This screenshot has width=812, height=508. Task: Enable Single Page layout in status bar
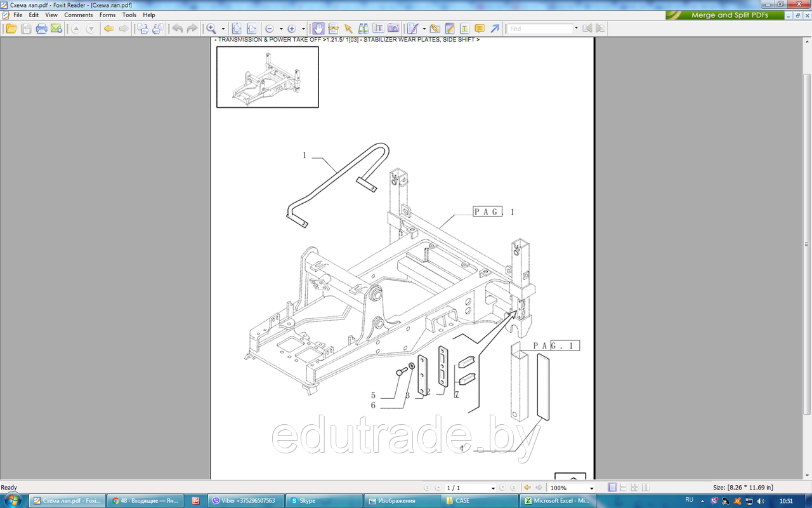pyautogui.click(x=612, y=488)
